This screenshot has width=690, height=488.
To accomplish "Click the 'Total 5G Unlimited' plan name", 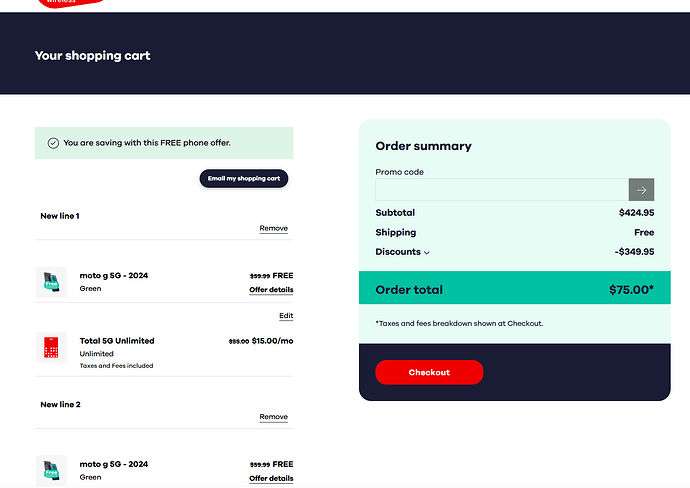I will (117, 341).
